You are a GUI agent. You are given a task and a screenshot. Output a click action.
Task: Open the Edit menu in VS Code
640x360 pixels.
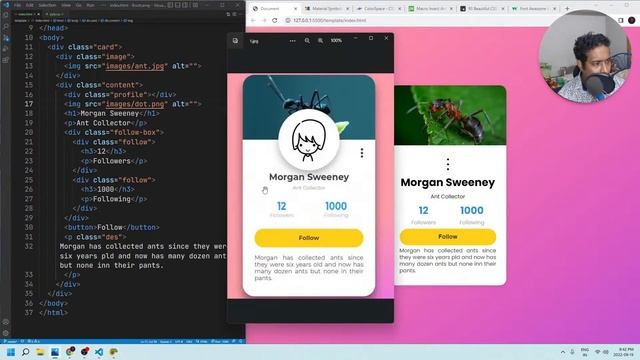tap(29, 5)
